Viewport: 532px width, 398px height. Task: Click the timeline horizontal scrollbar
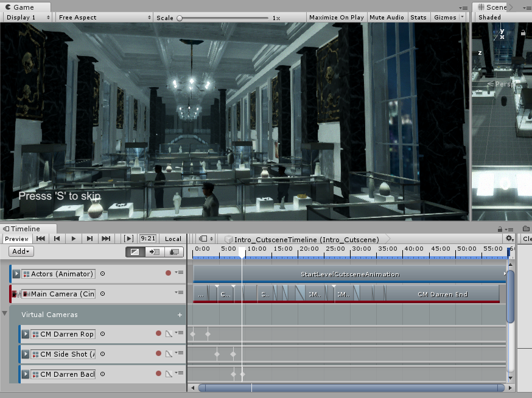(x=351, y=388)
